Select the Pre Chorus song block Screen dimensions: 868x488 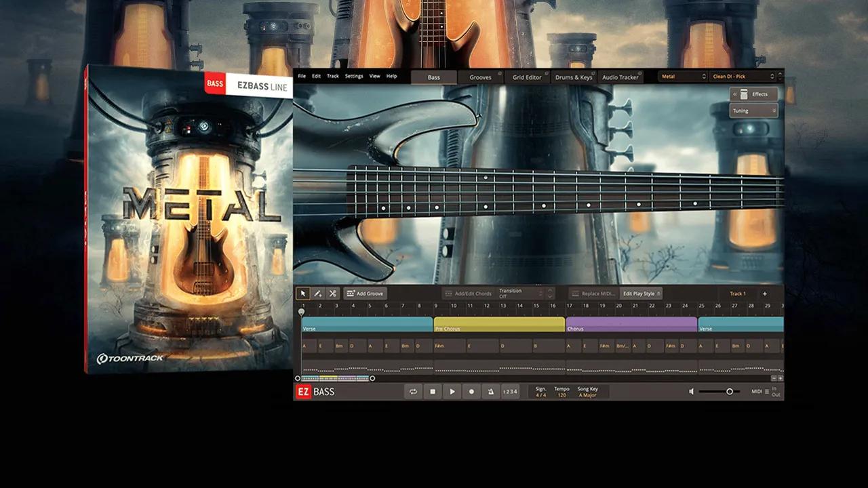click(x=499, y=325)
